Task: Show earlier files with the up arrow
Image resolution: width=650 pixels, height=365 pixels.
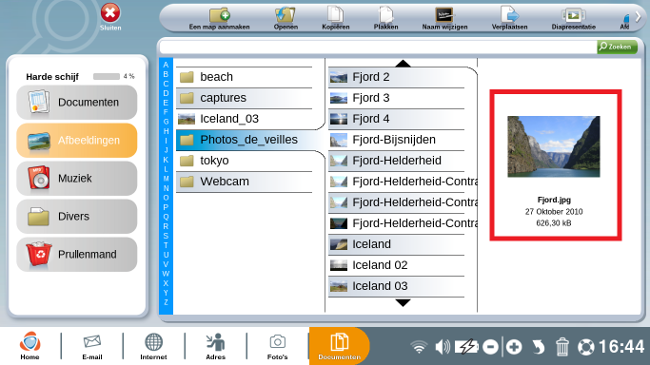Action: point(403,63)
